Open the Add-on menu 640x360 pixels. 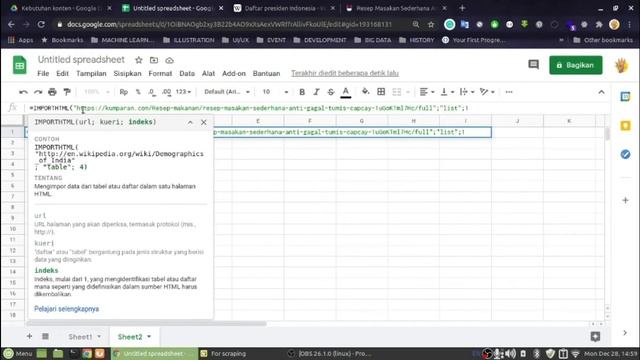point(234,73)
